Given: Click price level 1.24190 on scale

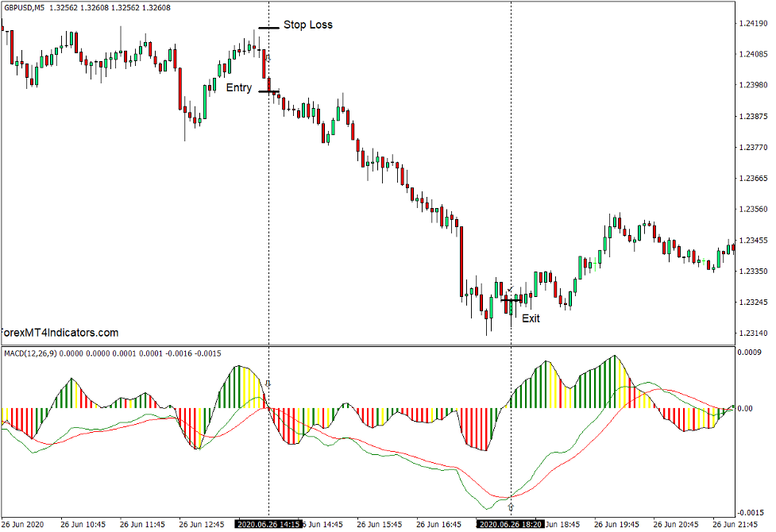Looking at the screenshot, I should [x=753, y=23].
